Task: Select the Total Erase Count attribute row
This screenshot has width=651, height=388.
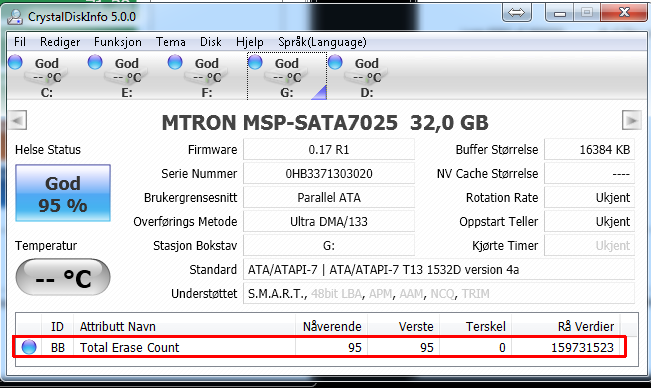Action: 319,347
